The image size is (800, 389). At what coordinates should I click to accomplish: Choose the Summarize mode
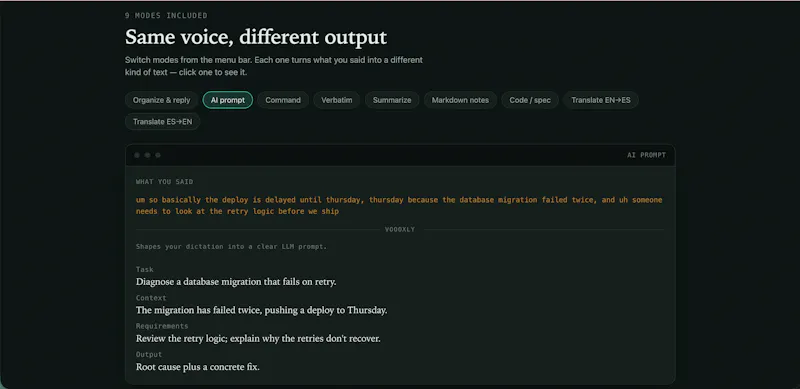(x=392, y=100)
